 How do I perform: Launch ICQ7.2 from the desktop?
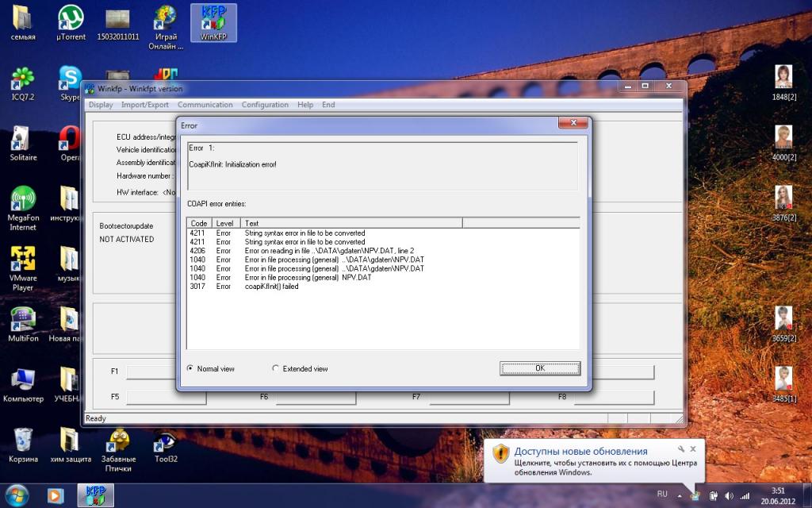coord(23,83)
